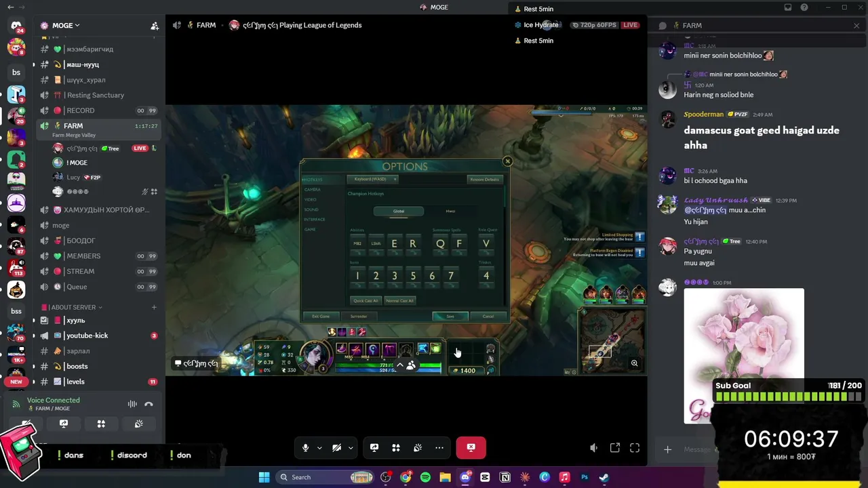
Task: Switch to Global hotkeys toggle
Action: (399, 211)
